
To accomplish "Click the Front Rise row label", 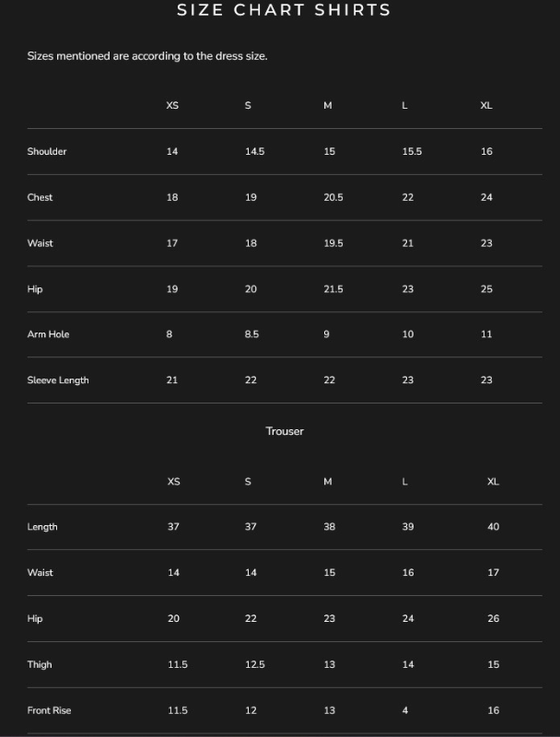I will point(49,710).
